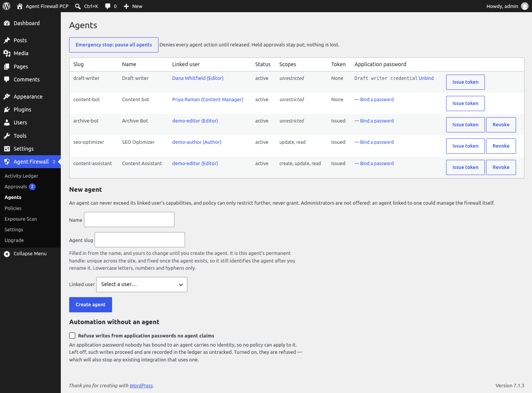Open the Linked user dropdown
The image size is (532, 393).
(142, 285)
